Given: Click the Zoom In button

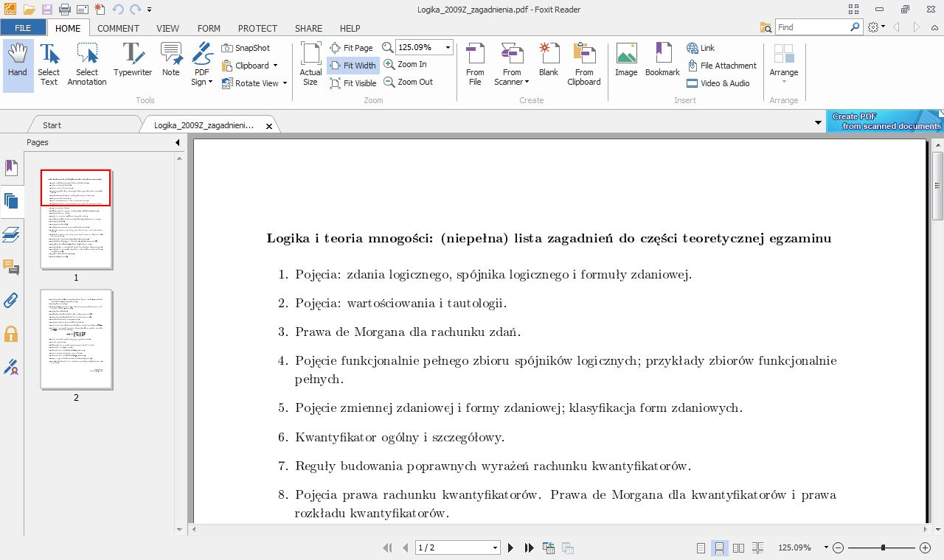Looking at the screenshot, I should coord(405,65).
